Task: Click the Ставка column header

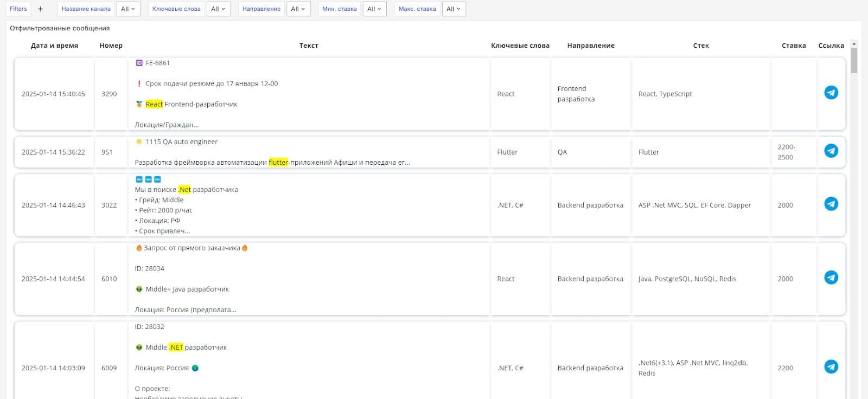Action: coord(794,46)
